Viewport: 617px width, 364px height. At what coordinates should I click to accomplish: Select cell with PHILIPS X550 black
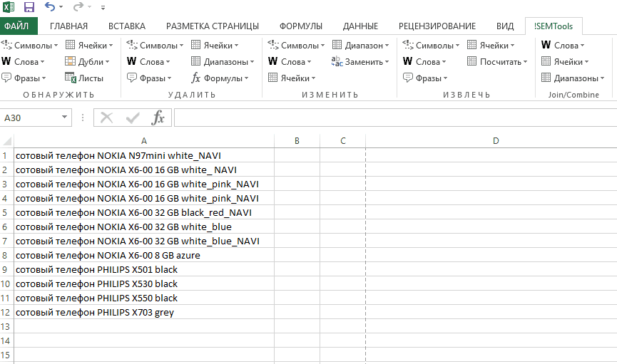coord(144,298)
